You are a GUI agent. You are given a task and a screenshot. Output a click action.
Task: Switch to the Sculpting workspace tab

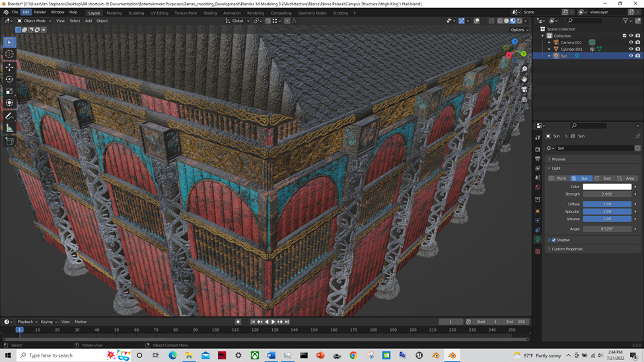136,13
